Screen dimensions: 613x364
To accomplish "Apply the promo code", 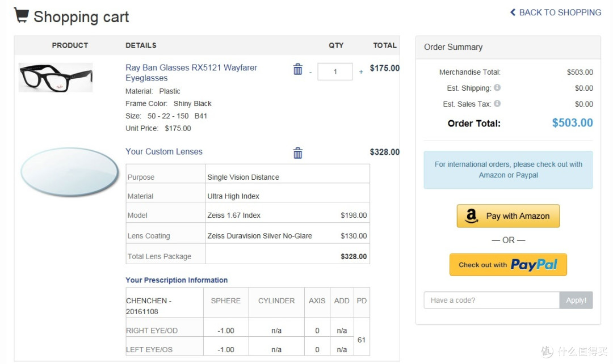I will point(576,300).
